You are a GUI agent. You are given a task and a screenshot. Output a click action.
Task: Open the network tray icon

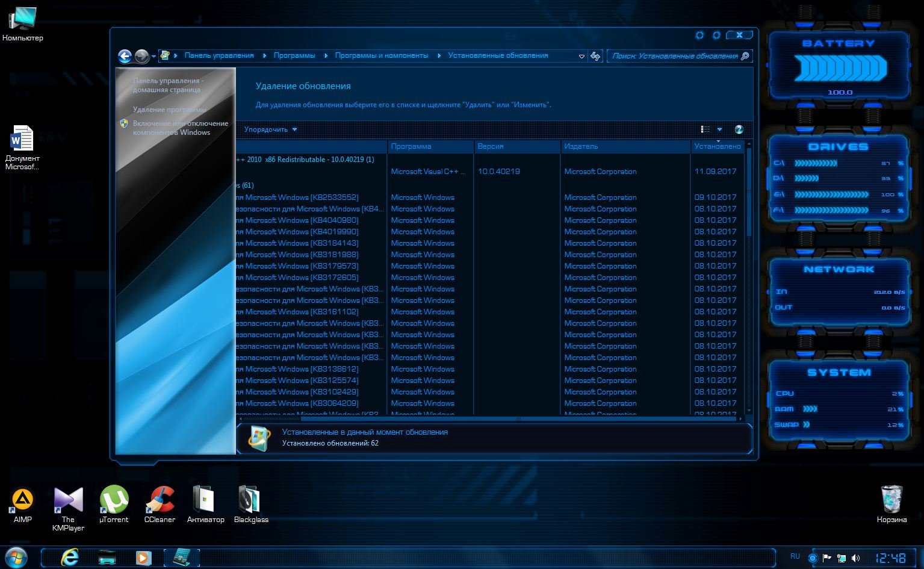(842, 558)
